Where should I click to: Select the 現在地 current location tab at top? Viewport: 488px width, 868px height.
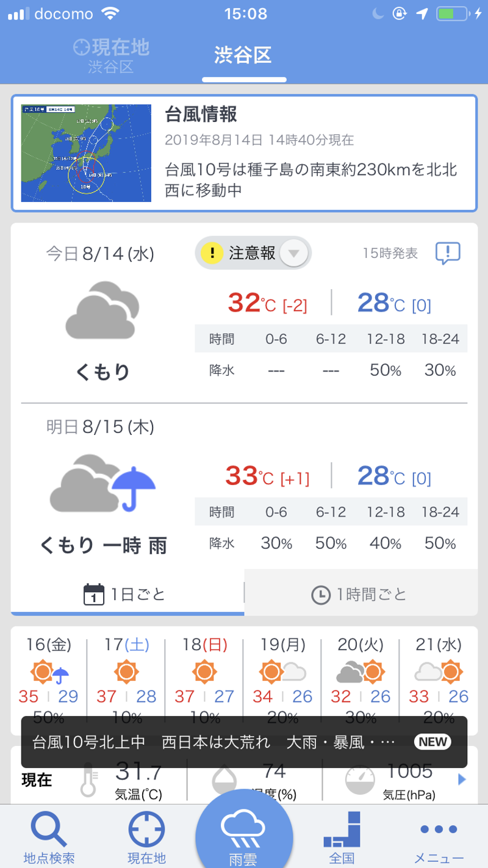pos(110,56)
